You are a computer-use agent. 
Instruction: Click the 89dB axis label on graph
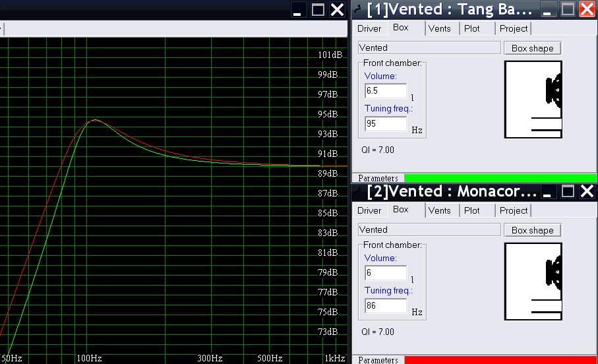(x=328, y=173)
